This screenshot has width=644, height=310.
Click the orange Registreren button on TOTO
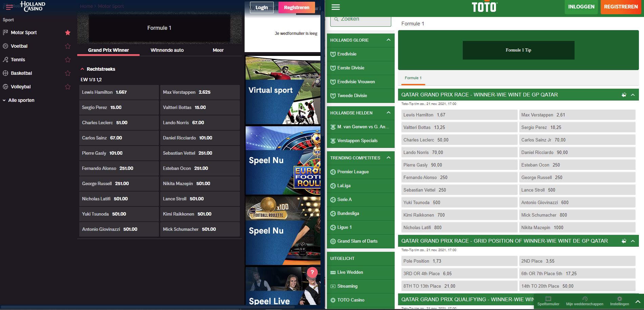[621, 7]
